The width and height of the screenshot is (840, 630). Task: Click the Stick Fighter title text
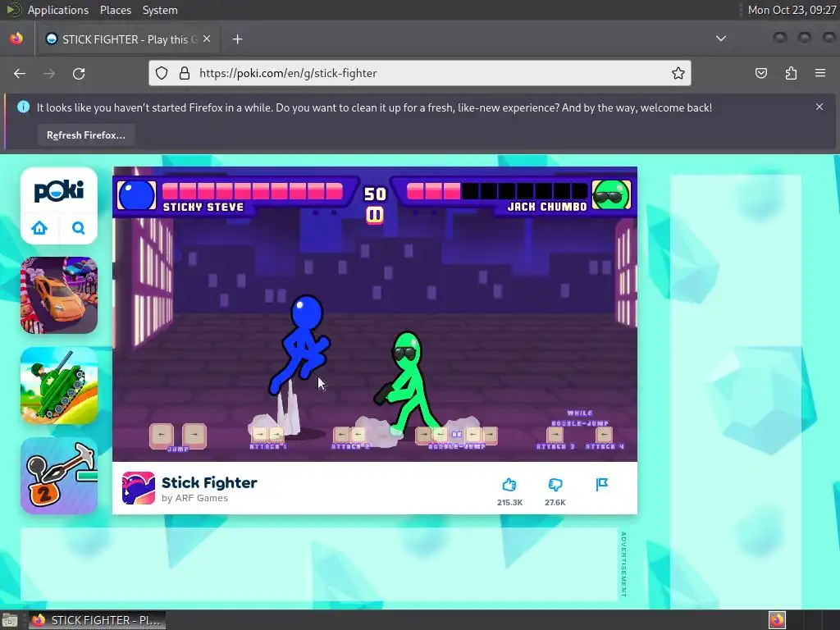[209, 482]
